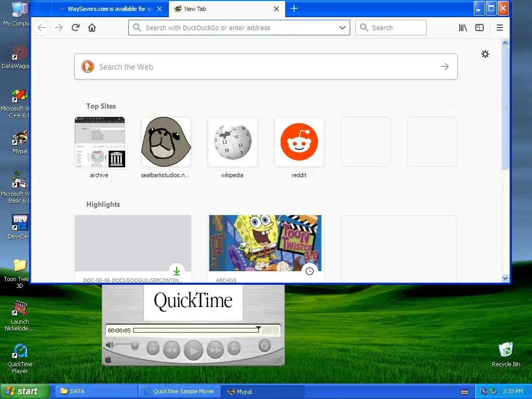This screenshot has width=532, height=399.
Task: Click the Top Sites section heading
Action: click(101, 106)
